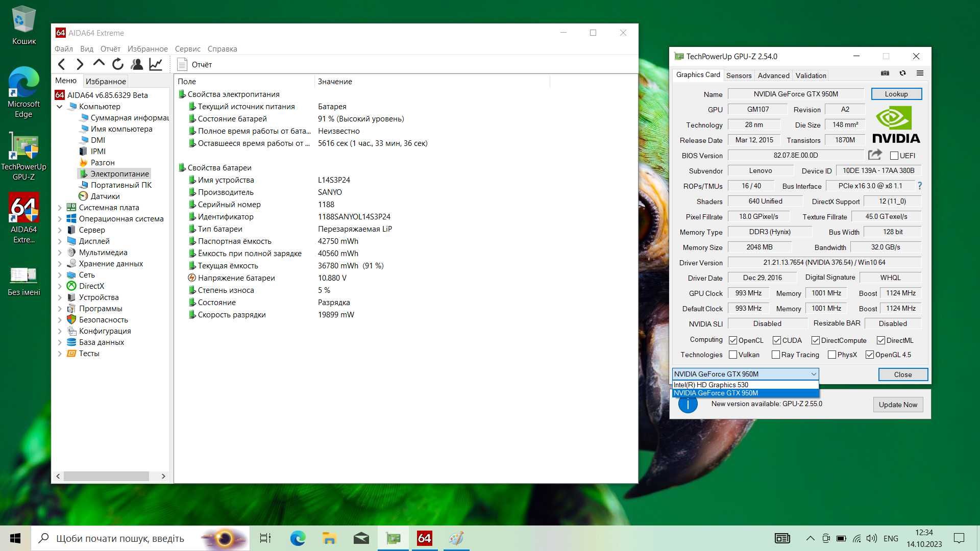Viewport: 980px width, 551px height.
Task: Click the Close button in GPU-Z
Action: click(902, 374)
